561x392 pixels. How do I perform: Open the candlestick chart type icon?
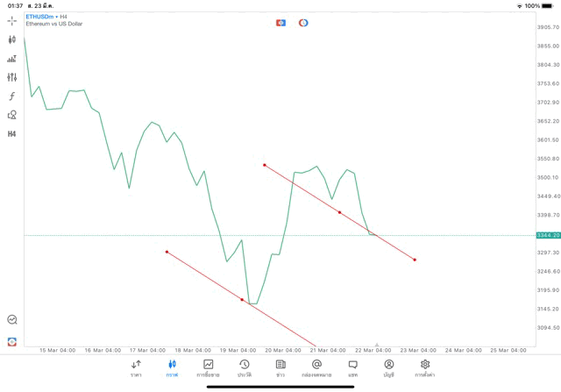[12, 39]
